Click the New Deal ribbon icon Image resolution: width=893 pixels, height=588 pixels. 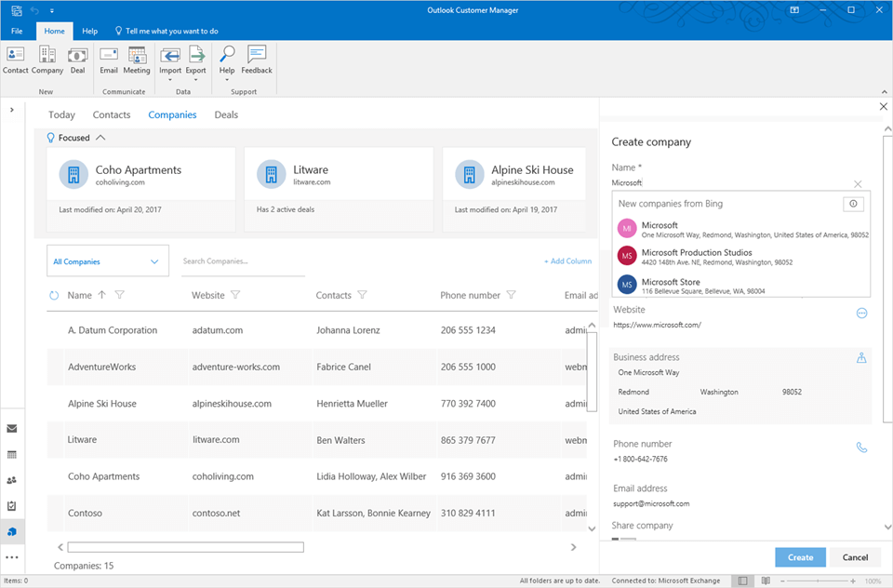tap(77, 60)
